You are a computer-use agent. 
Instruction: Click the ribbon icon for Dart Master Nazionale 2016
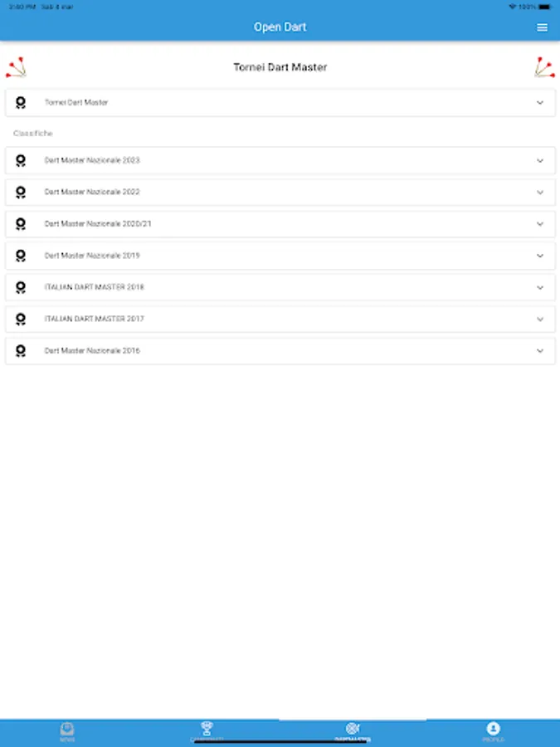21,351
